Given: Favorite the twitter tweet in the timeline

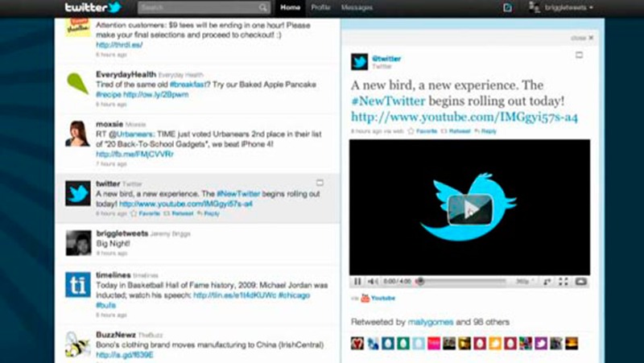Looking at the screenshot, I should [146, 213].
